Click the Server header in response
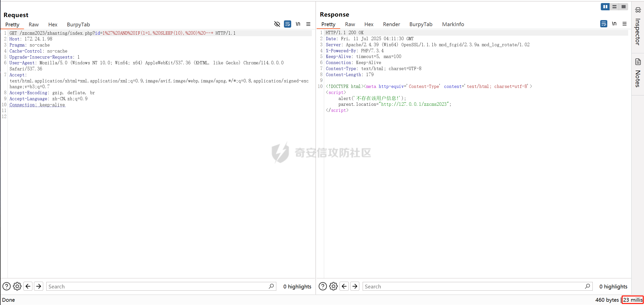Screen dimensions: 644x305 tap(428, 45)
